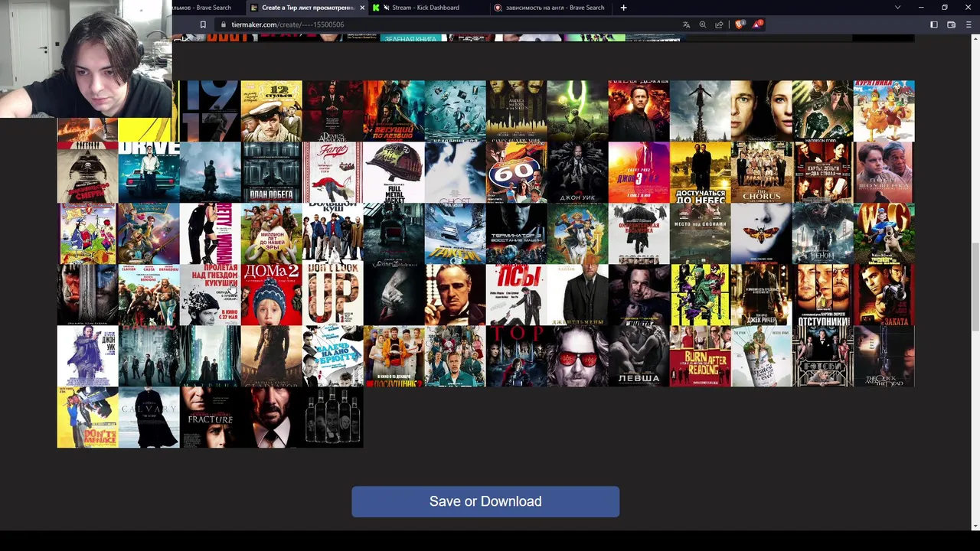Screen dimensions: 980x551
Task: Switch to the Stream - Kick Dashboard tab
Action: [425, 8]
